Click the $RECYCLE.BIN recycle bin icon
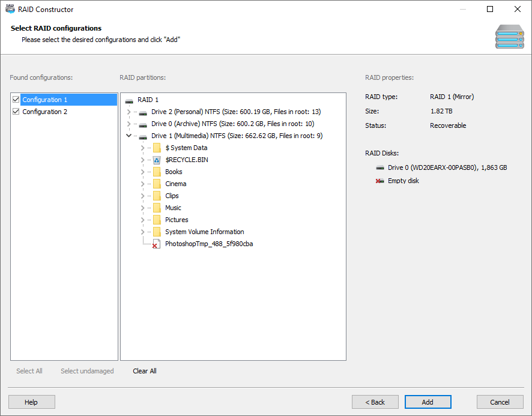The width and height of the screenshot is (532, 416). (157, 160)
